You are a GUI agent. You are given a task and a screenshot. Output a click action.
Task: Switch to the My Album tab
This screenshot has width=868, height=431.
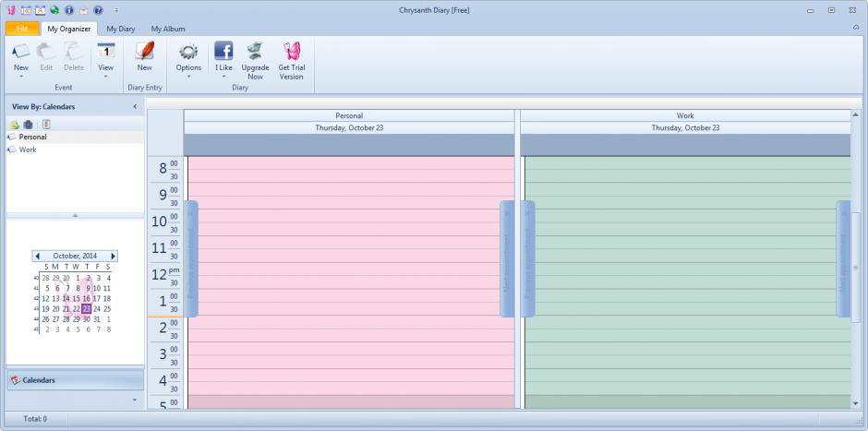point(168,29)
